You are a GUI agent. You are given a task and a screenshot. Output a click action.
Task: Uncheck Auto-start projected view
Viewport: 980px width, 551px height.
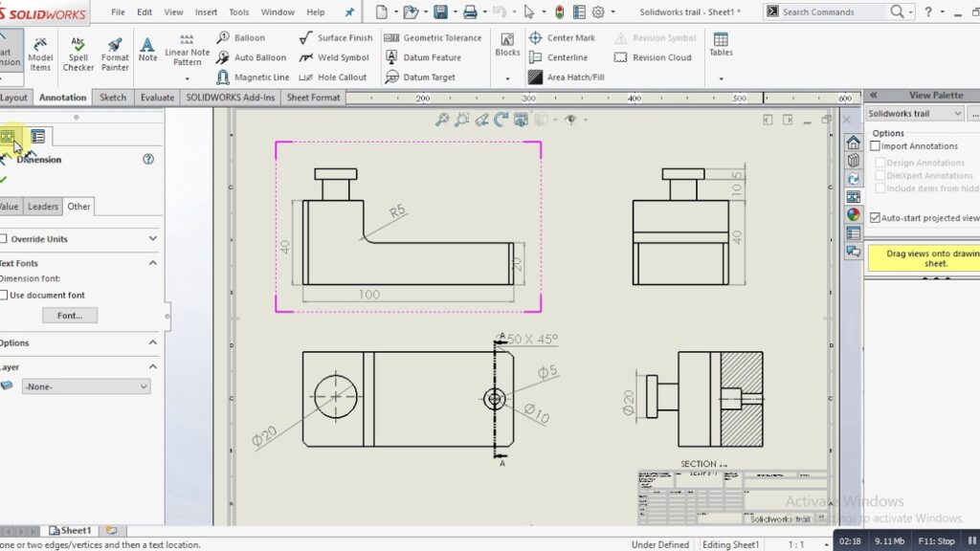pyautogui.click(x=875, y=218)
